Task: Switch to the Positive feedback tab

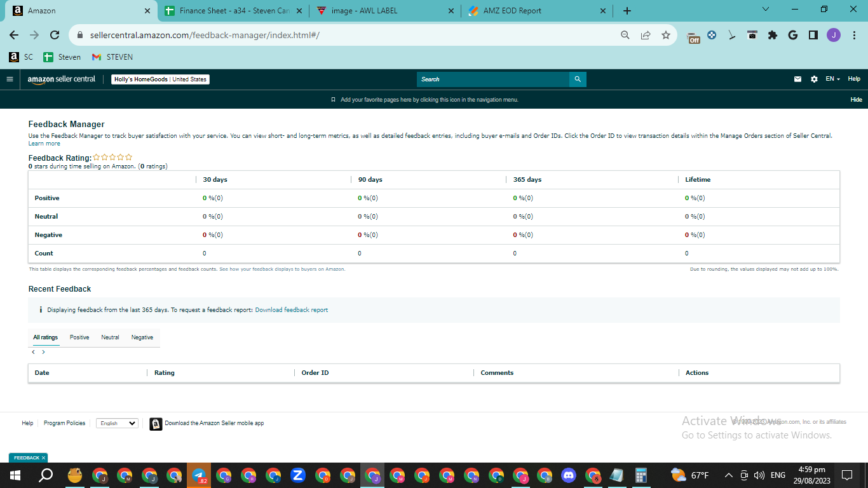Action: point(79,337)
